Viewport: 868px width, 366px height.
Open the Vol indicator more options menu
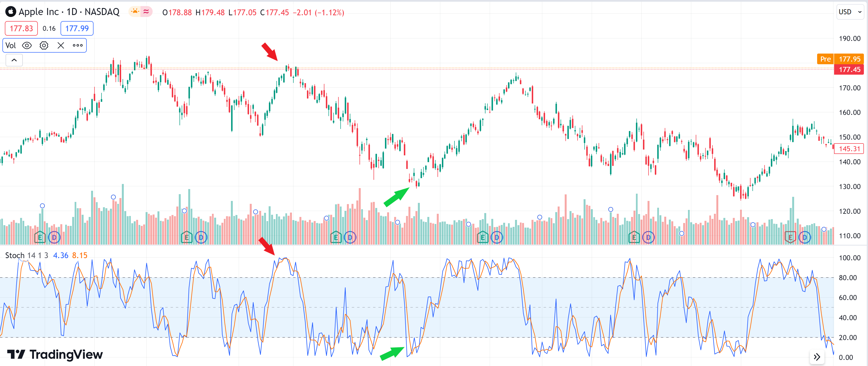coord(78,46)
